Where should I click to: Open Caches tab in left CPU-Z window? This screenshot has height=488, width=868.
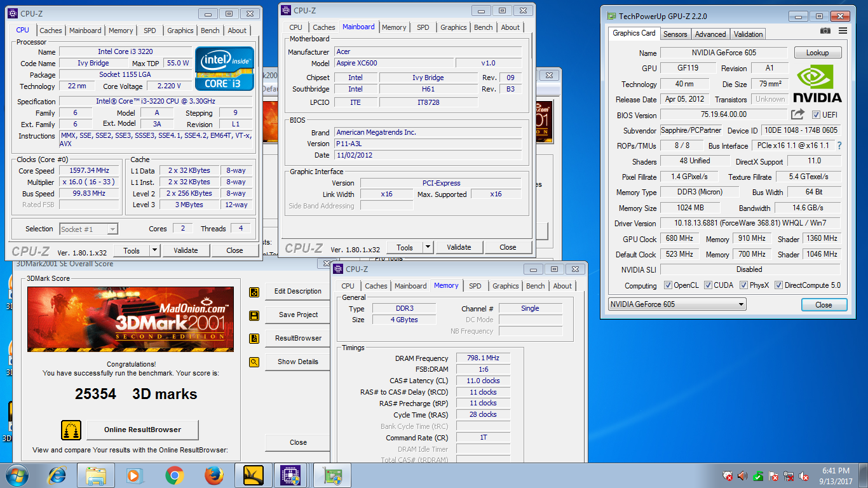51,30
